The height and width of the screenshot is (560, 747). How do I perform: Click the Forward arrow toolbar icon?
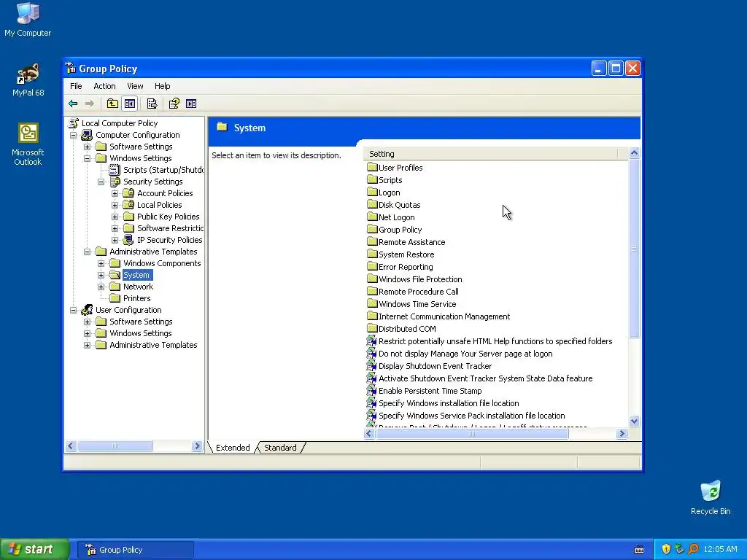[x=89, y=104]
